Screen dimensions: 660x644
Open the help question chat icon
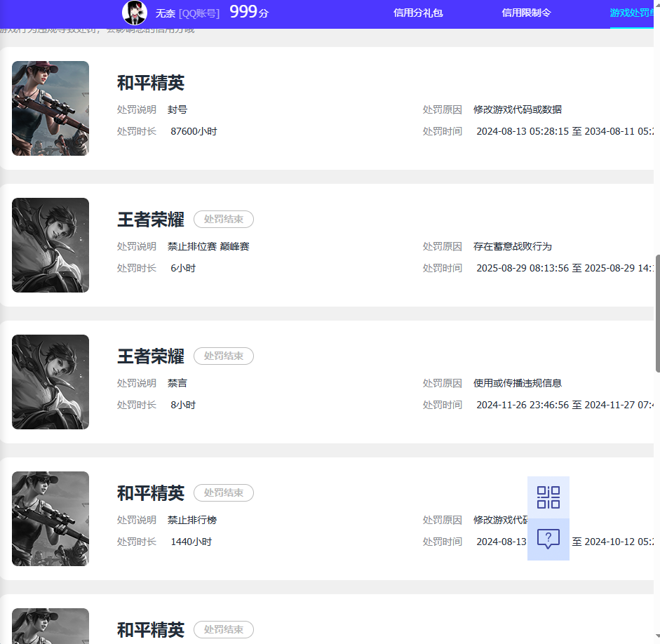click(x=548, y=539)
